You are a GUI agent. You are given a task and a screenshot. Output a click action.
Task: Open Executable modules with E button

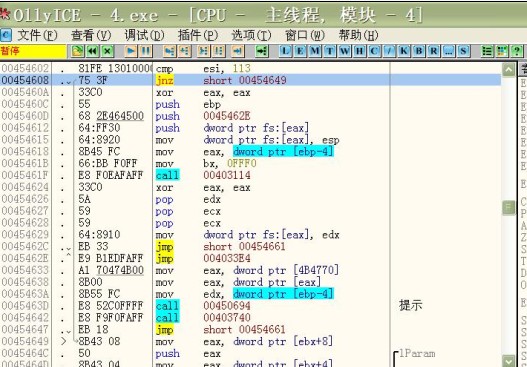pos(300,51)
